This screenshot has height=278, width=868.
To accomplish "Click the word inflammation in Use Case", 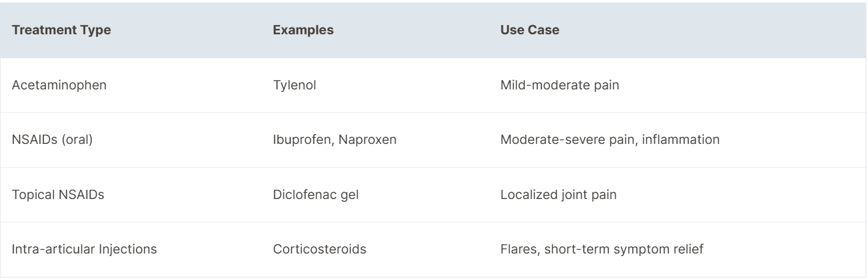I will click(x=685, y=139).
